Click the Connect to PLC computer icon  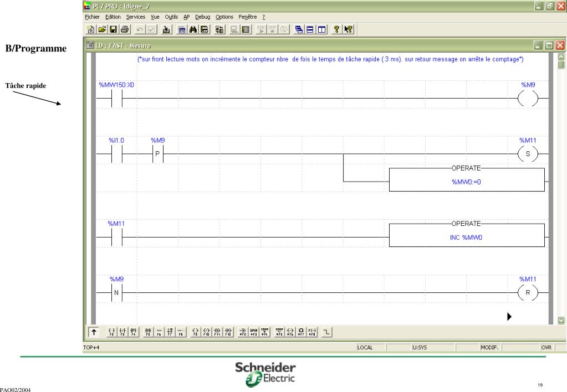(x=234, y=30)
